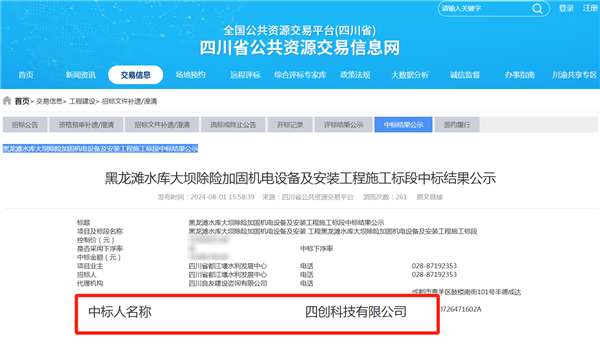Click the large 黑龙滩水库 announcement heading

coord(300,178)
